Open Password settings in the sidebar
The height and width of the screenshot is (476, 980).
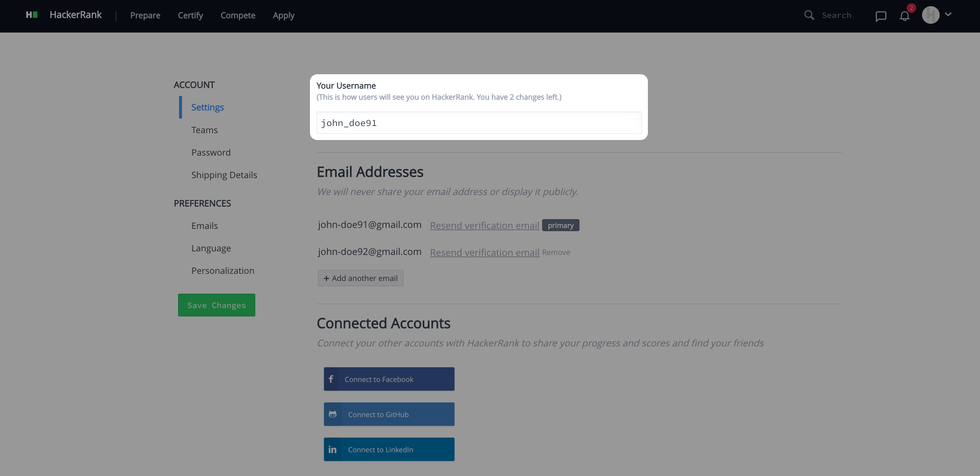tap(211, 153)
